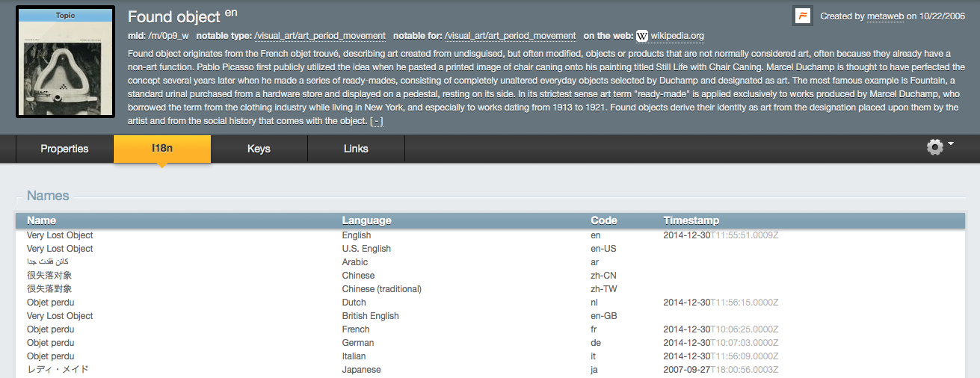Screen dimensions: 980x378
Task: Select the I18n tab
Action: coord(162,149)
